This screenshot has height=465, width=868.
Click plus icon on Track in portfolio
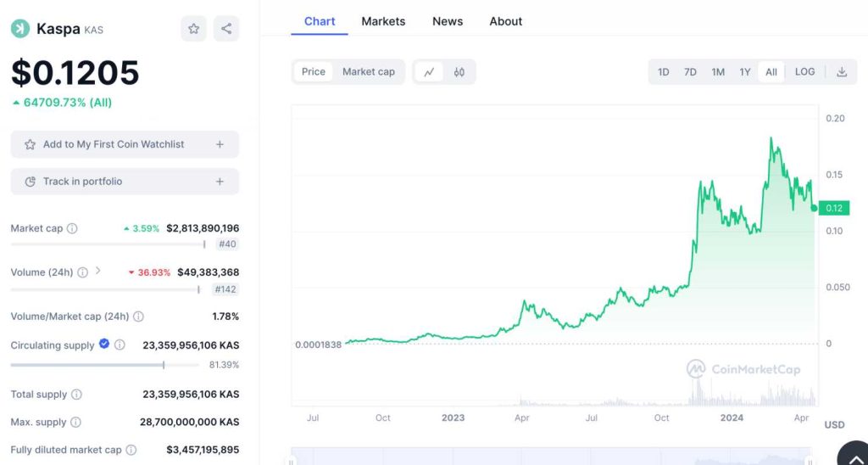tap(220, 182)
